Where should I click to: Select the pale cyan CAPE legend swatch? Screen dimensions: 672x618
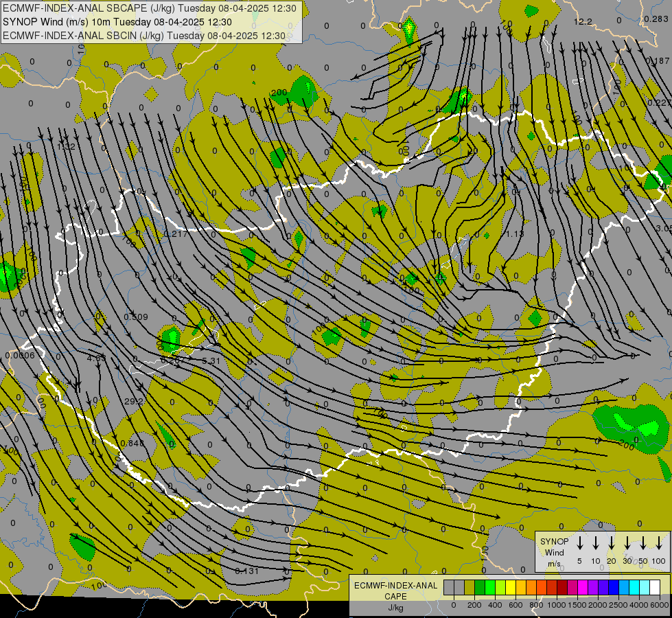[x=645, y=588]
